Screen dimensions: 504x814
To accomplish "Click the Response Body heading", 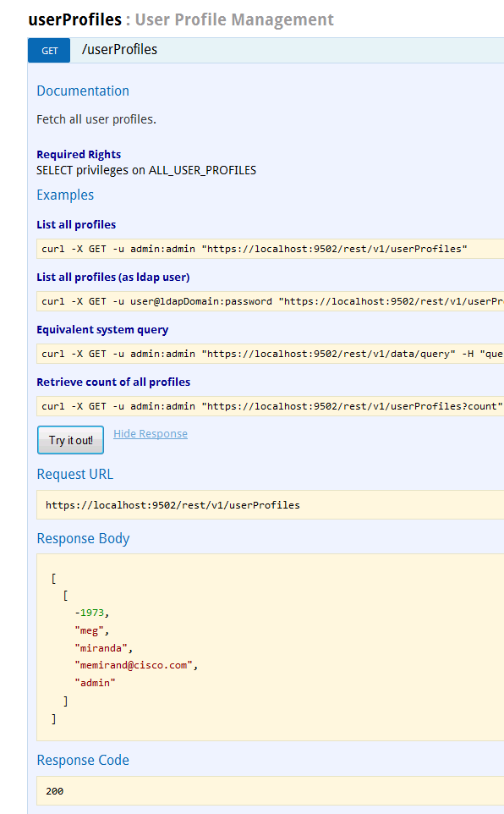I will point(83,538).
